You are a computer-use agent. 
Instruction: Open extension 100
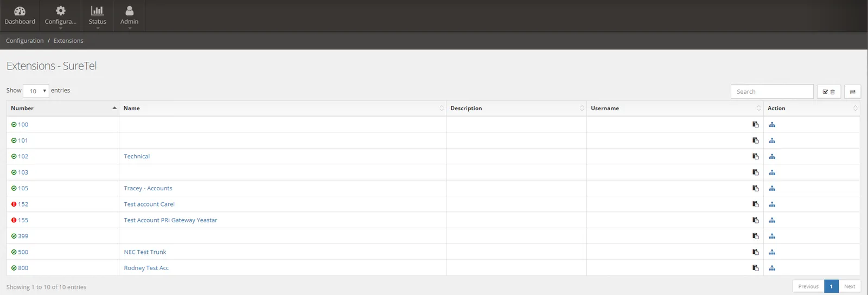pyautogui.click(x=23, y=125)
